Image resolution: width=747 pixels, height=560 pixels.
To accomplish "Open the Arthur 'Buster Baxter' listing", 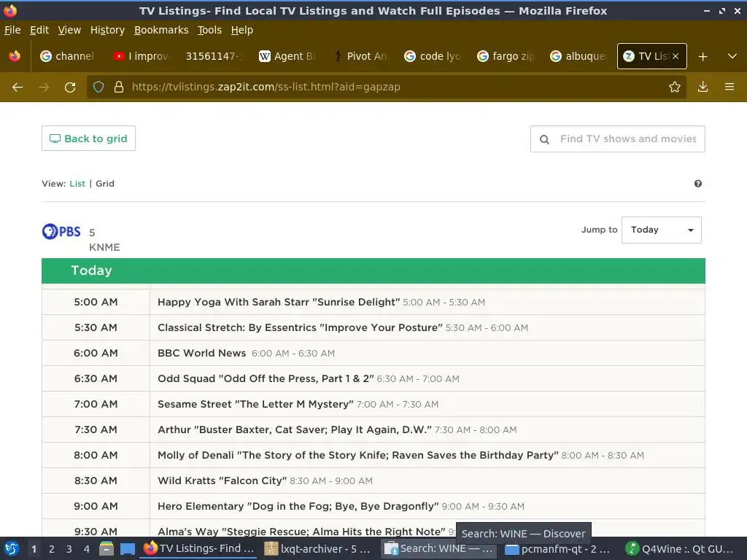I will [295, 429].
